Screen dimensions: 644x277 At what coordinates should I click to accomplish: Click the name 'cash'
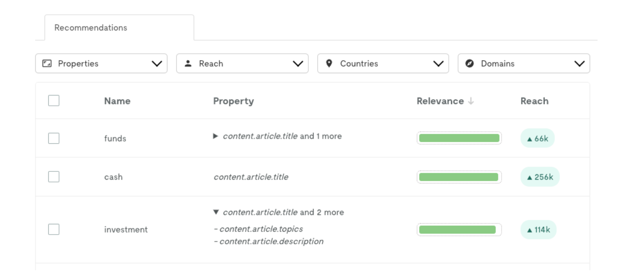point(113,177)
